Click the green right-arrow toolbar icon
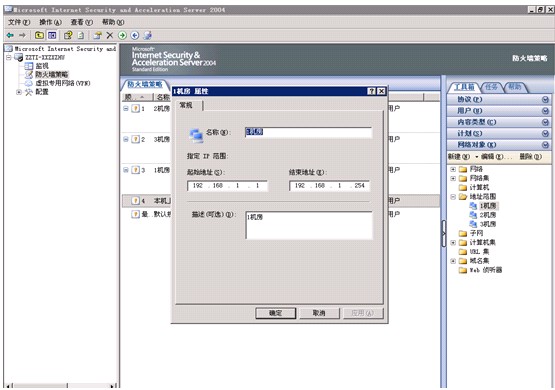Screen dimensions: 555x390 (x=122, y=35)
